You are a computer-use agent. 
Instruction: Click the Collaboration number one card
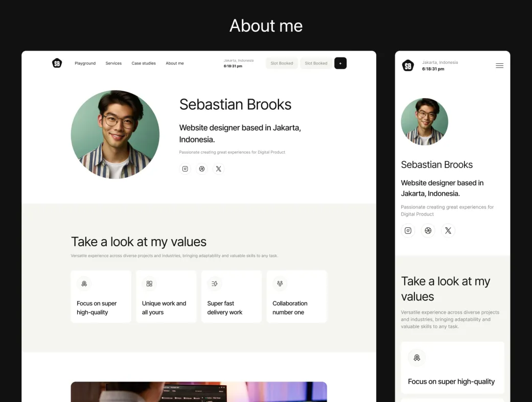pyautogui.click(x=296, y=297)
